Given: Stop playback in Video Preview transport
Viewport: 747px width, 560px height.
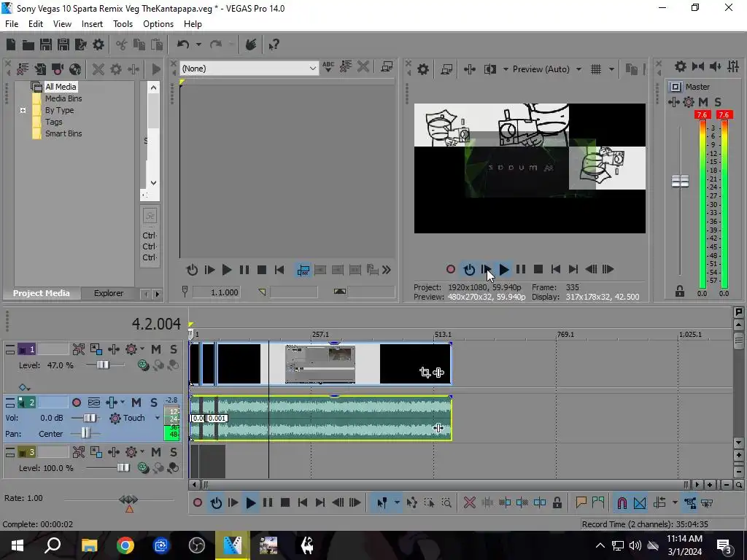Looking at the screenshot, I should (538, 270).
